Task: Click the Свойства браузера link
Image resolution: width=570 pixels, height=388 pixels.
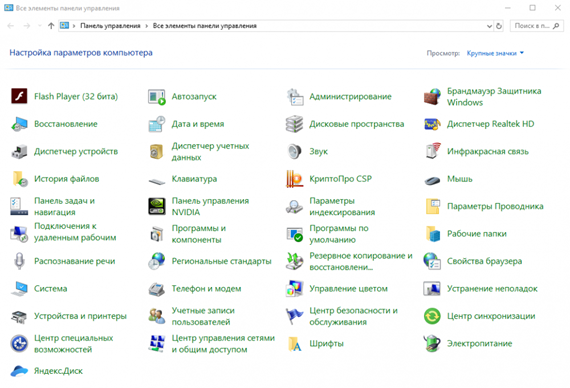Action: tap(485, 261)
